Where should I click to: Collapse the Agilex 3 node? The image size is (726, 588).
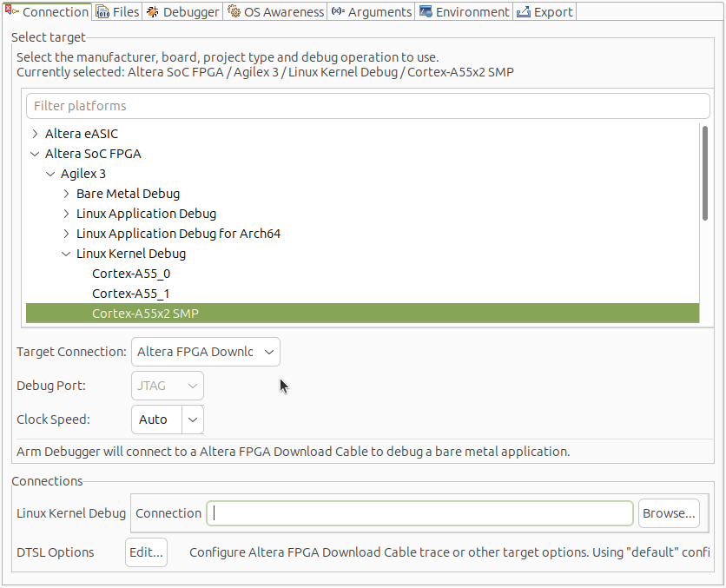click(x=50, y=174)
